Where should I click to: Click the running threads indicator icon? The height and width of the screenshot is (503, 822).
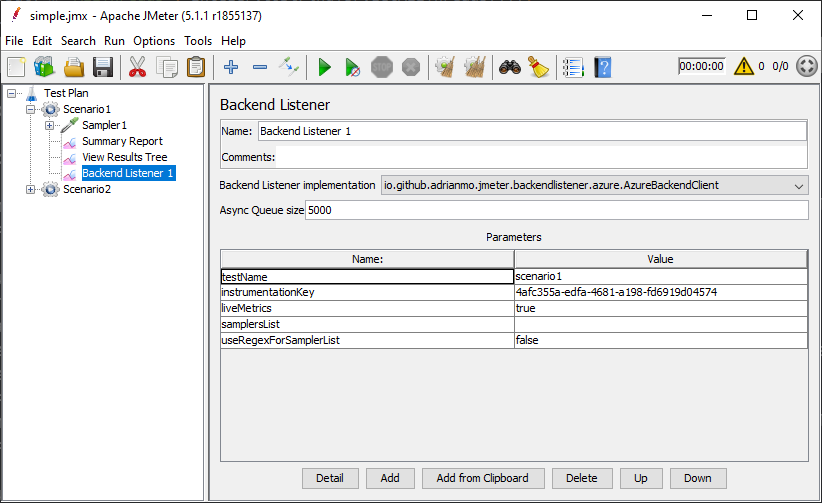(807, 66)
